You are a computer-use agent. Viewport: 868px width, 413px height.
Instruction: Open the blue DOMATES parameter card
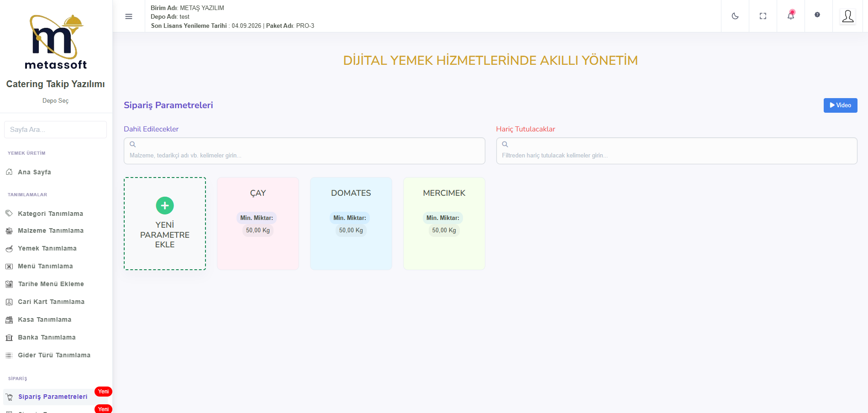click(351, 224)
